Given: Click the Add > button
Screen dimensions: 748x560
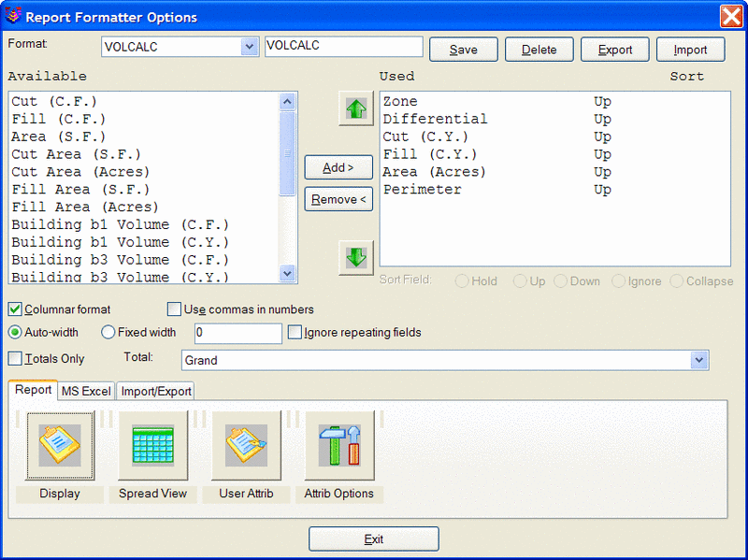Looking at the screenshot, I should [x=338, y=167].
